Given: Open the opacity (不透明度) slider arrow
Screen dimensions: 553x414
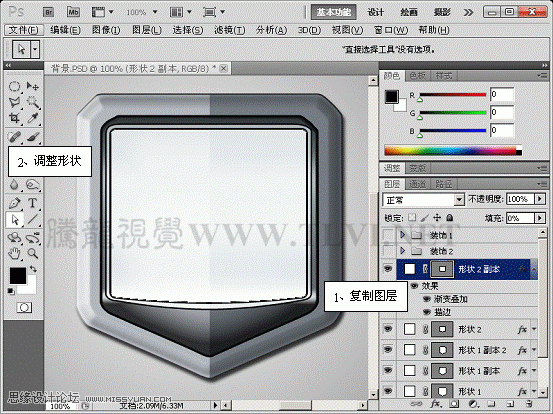Looking at the screenshot, I should pyautogui.click(x=540, y=199).
